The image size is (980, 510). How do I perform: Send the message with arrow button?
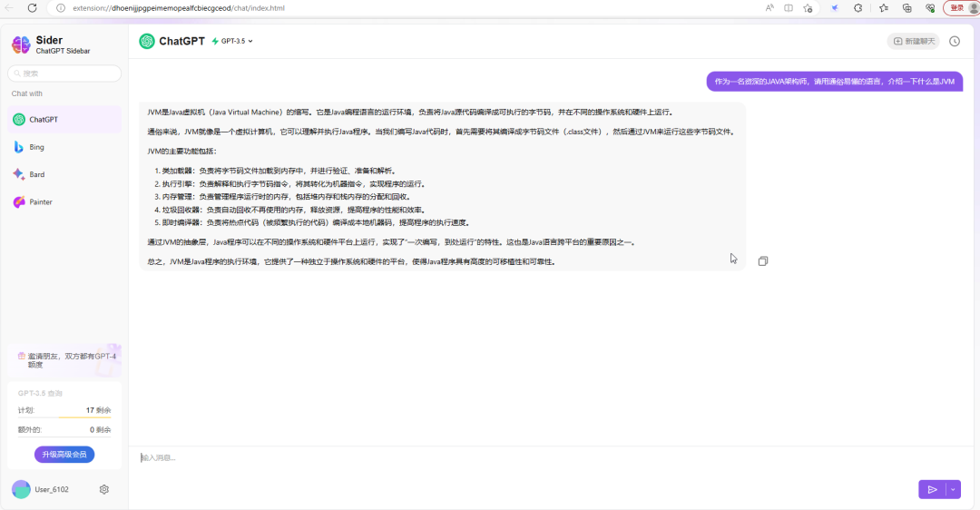click(932, 489)
